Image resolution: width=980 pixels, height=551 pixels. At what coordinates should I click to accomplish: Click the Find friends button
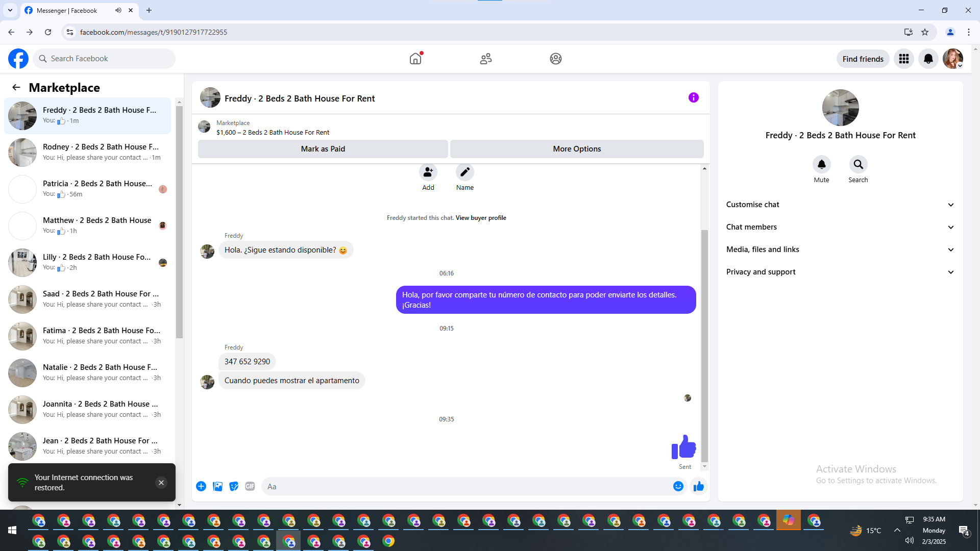pyautogui.click(x=863, y=59)
